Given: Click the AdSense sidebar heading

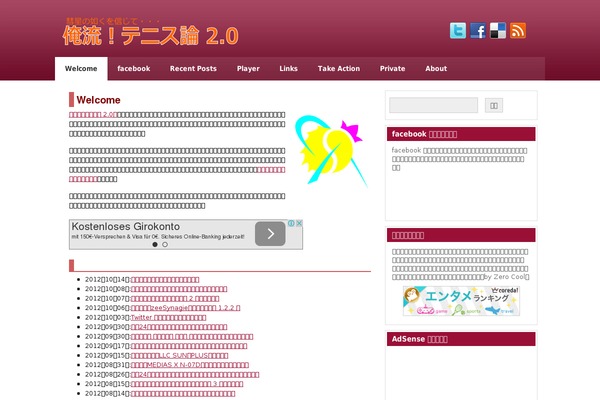Looking at the screenshot, I should [461, 339].
